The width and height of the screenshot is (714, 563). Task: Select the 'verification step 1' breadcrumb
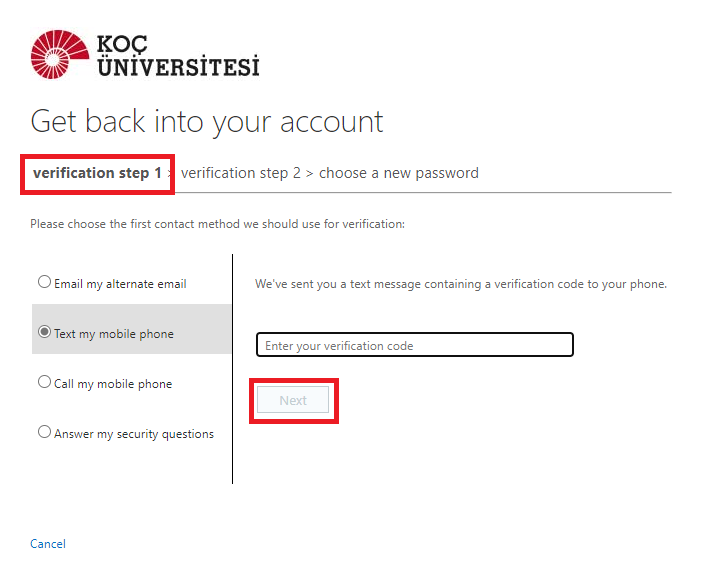(97, 173)
